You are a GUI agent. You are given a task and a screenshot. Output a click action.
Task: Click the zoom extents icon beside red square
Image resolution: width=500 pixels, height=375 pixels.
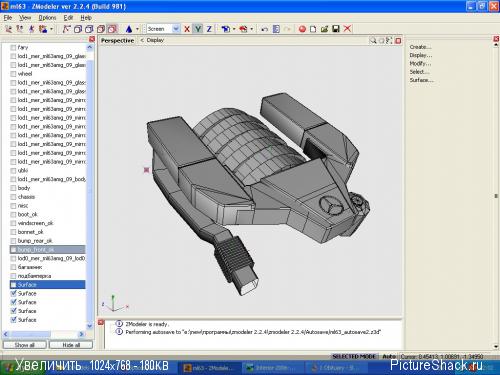click(x=389, y=40)
